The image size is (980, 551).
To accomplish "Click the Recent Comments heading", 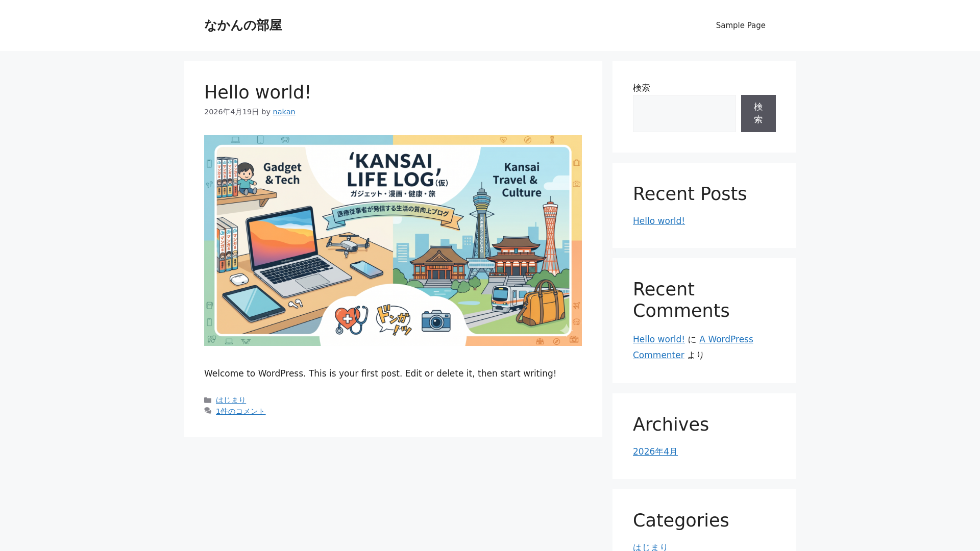I will [681, 300].
